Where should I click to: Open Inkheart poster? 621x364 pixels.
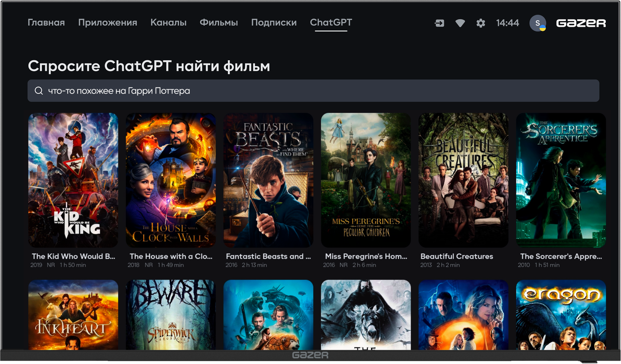point(73,315)
